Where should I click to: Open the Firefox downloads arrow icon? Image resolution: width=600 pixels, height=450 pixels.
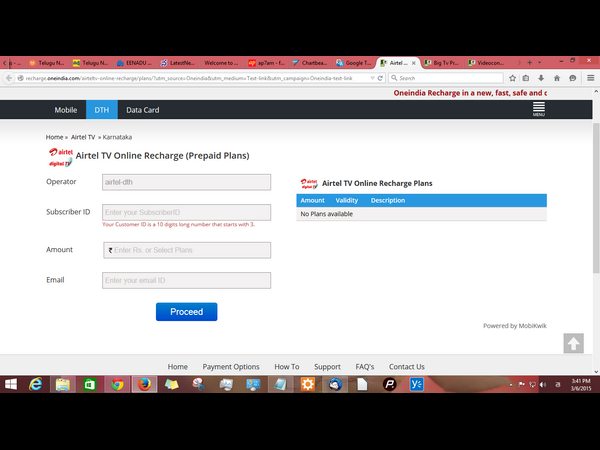[543, 77]
